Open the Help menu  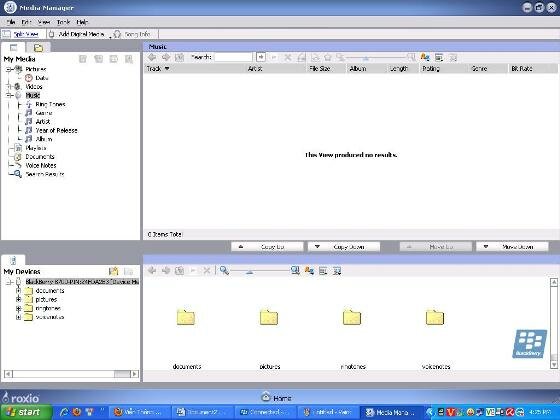[82, 22]
